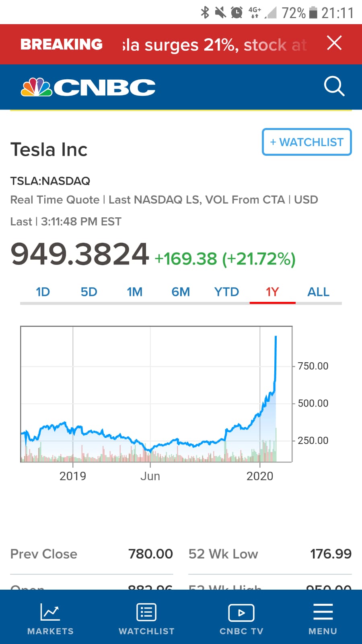
Task: Select the 1Y chart range
Action: (x=272, y=292)
